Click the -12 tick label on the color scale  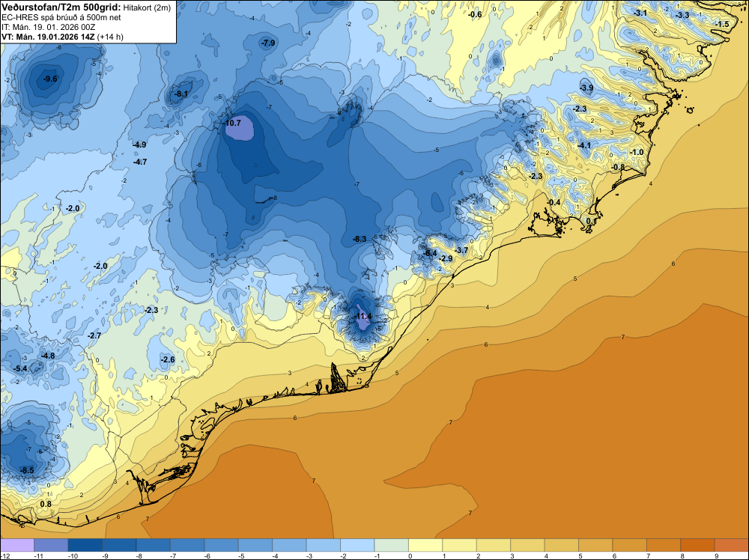pos(4,556)
